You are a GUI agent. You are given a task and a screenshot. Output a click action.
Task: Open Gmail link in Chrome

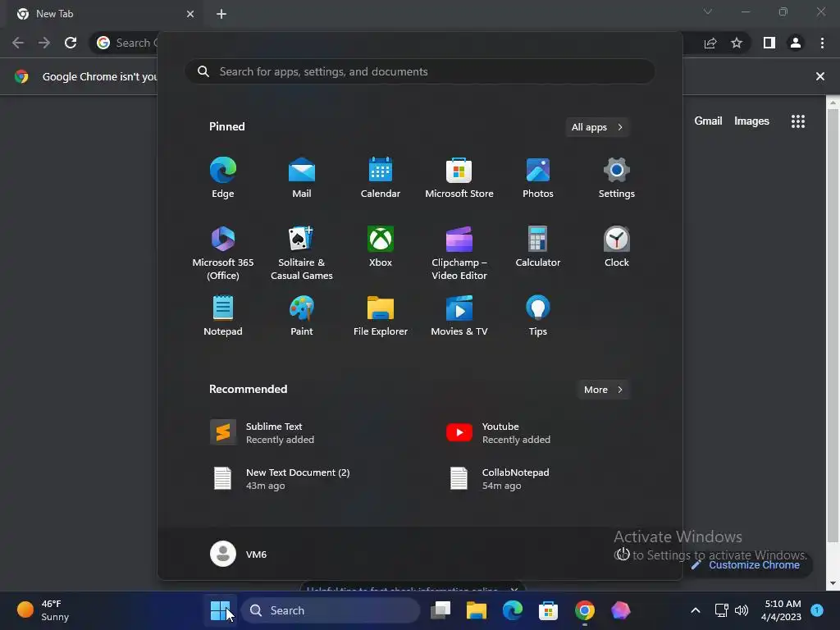click(708, 121)
